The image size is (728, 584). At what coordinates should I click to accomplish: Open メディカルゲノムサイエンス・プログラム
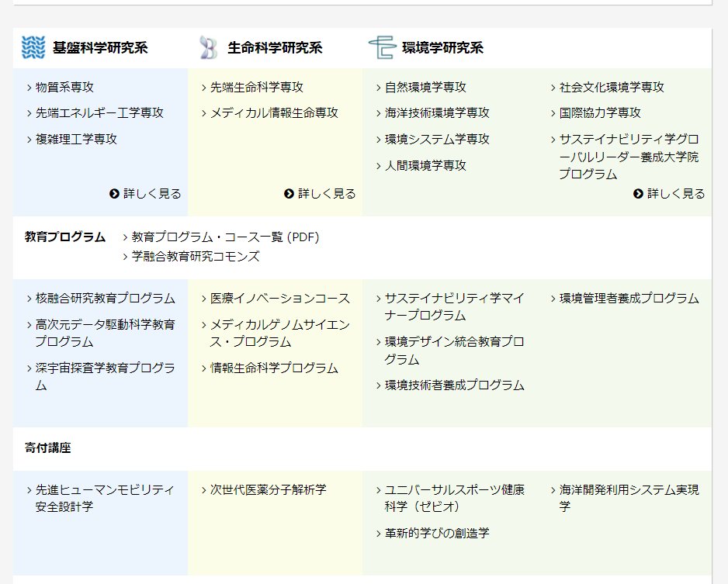pos(280,333)
